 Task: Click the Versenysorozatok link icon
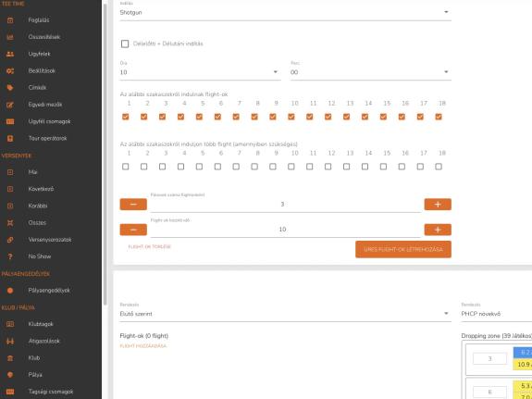coord(10,240)
